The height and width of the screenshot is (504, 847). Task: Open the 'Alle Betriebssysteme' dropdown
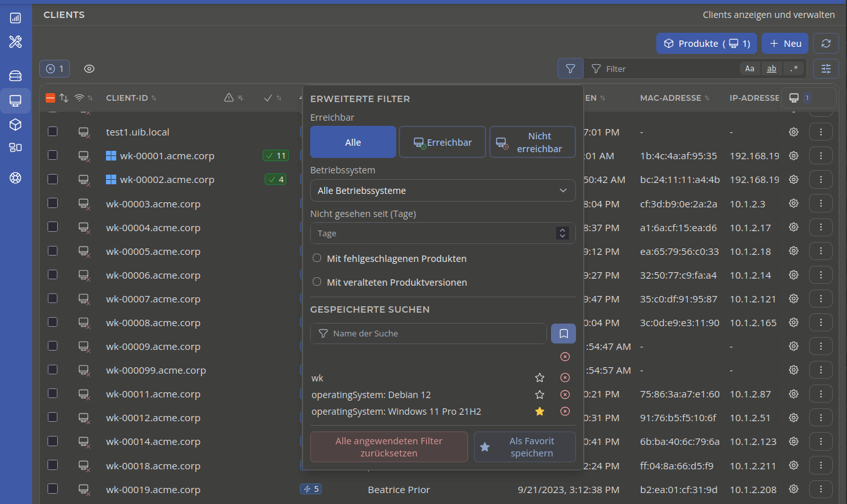pyautogui.click(x=443, y=191)
